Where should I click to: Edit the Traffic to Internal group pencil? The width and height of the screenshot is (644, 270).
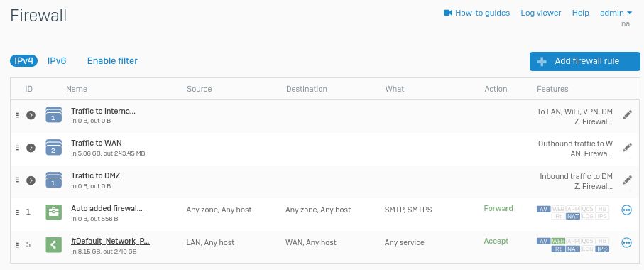point(627,114)
